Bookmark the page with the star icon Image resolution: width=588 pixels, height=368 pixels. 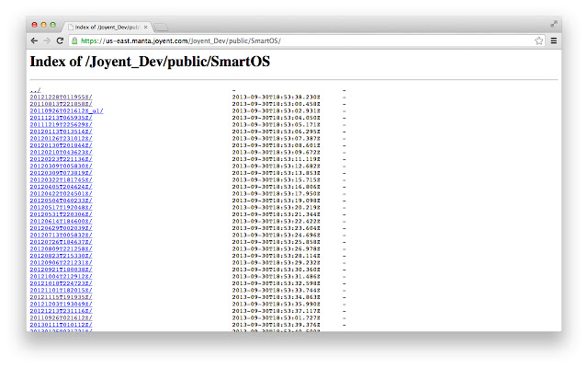coord(539,40)
